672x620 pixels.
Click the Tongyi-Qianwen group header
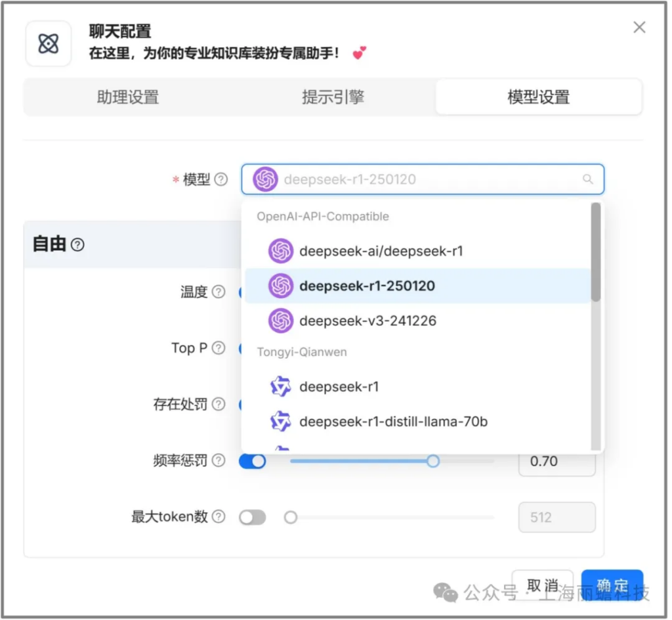302,352
